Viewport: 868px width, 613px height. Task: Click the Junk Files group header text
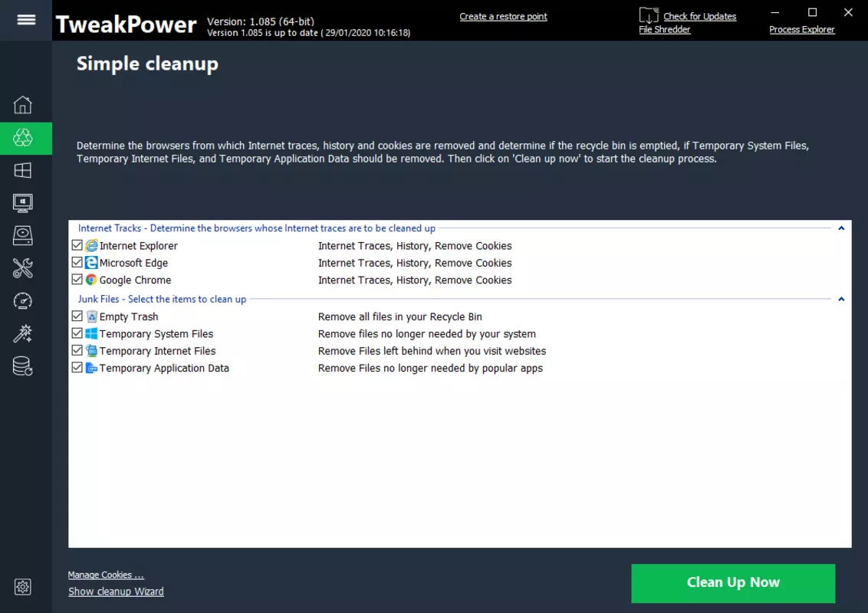click(x=162, y=299)
